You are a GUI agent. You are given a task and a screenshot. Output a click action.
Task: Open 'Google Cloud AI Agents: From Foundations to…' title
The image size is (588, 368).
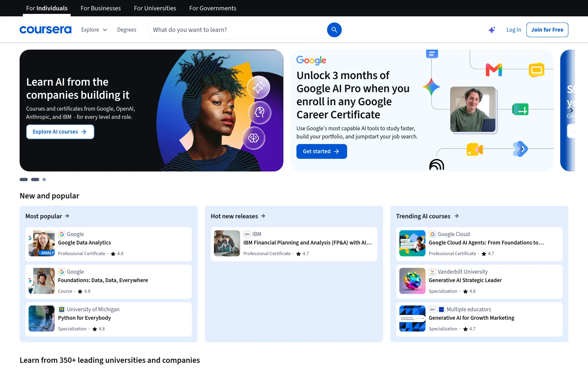486,243
